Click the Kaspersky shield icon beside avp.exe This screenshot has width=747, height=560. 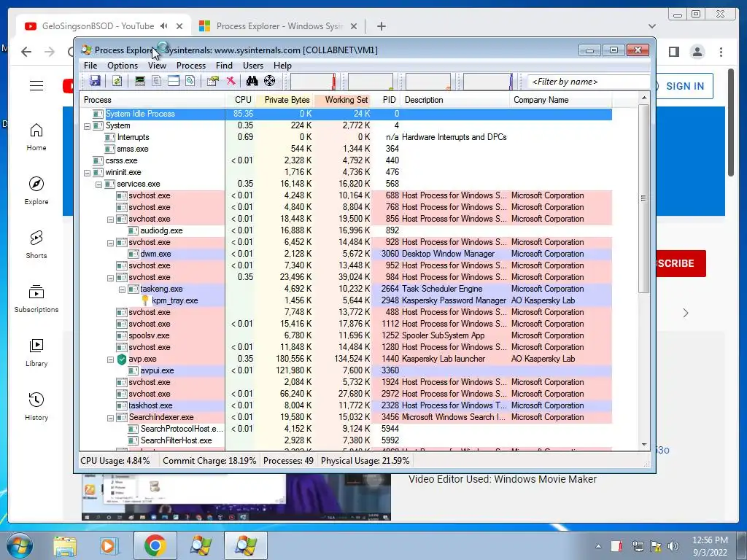122,359
